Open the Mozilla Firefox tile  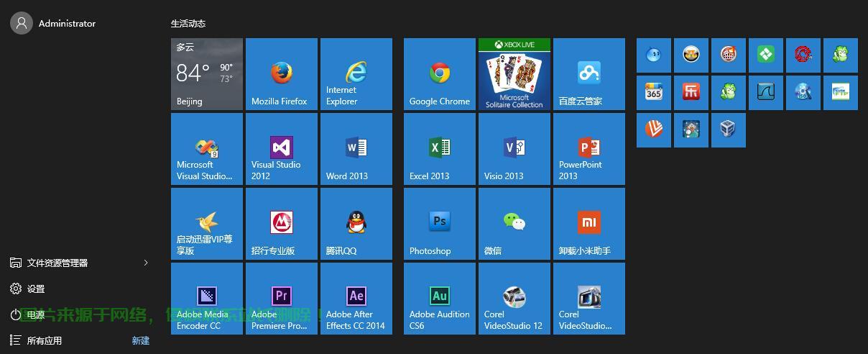click(x=282, y=74)
